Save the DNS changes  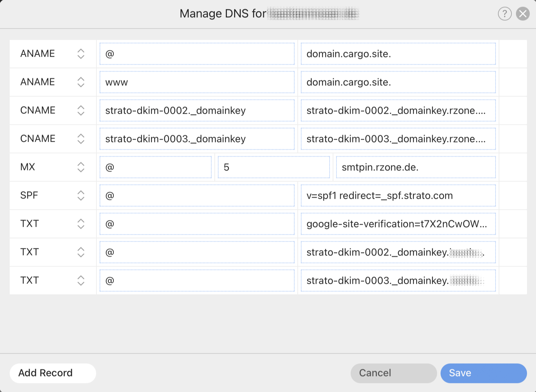(x=483, y=373)
